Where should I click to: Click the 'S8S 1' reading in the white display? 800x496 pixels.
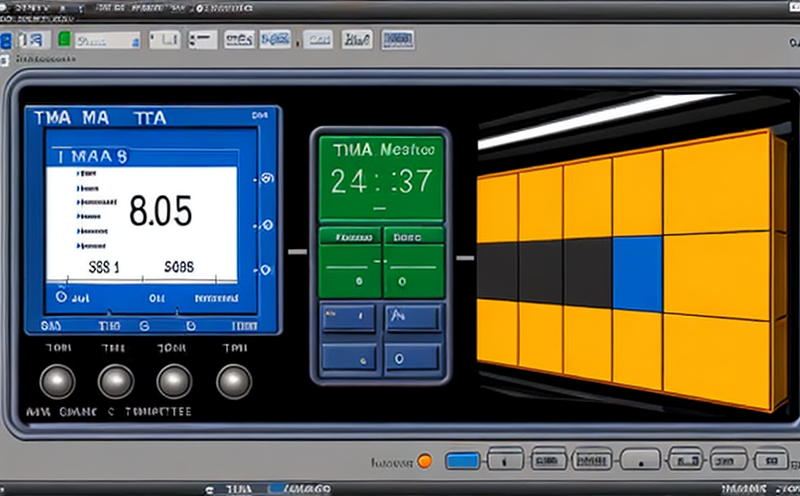click(x=104, y=267)
